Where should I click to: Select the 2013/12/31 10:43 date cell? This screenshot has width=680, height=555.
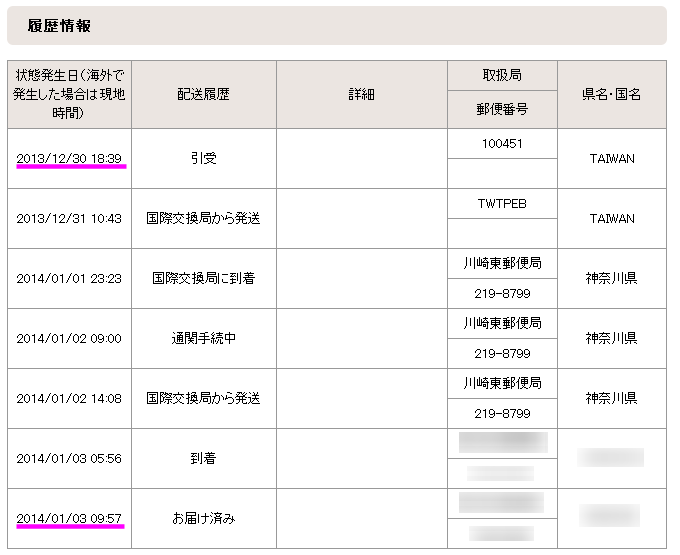69,218
